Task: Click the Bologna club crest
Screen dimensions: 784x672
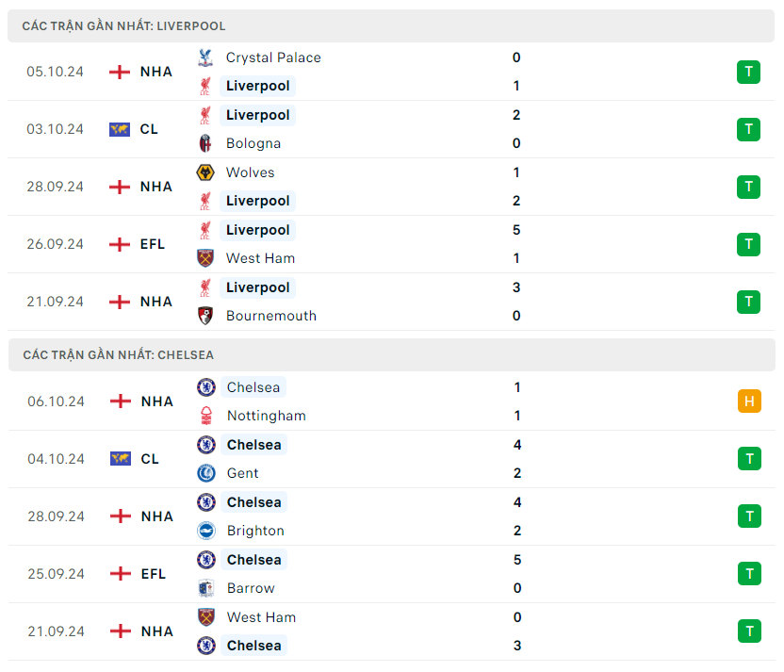Action: tap(204, 143)
